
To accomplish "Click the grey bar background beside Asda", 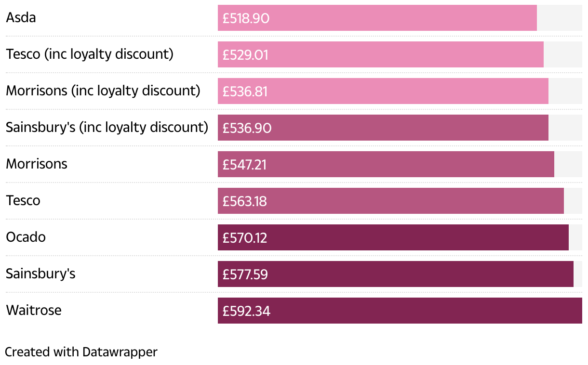I will (559, 18).
